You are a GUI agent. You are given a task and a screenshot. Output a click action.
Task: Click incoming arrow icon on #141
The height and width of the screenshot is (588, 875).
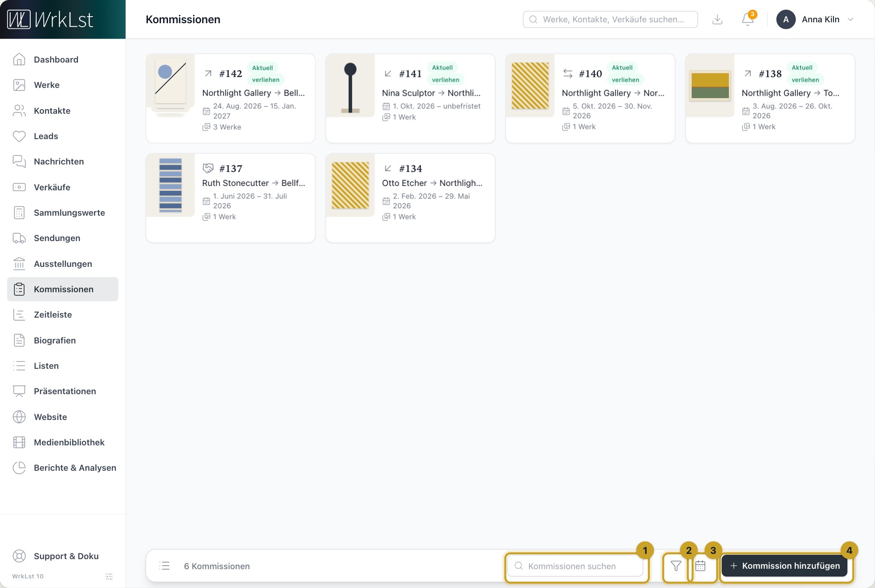click(x=388, y=73)
